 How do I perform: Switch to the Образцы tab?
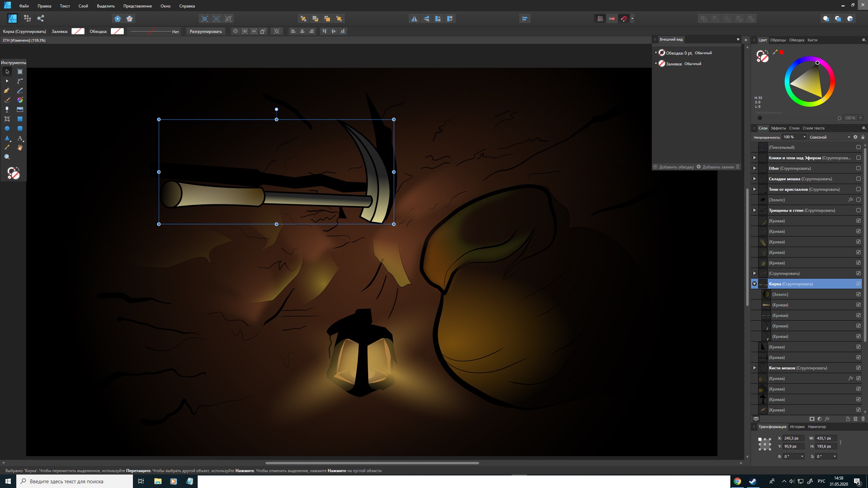777,40
